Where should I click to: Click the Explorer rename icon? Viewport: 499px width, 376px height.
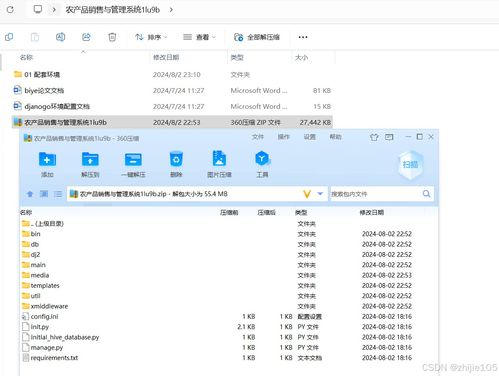(x=60, y=37)
